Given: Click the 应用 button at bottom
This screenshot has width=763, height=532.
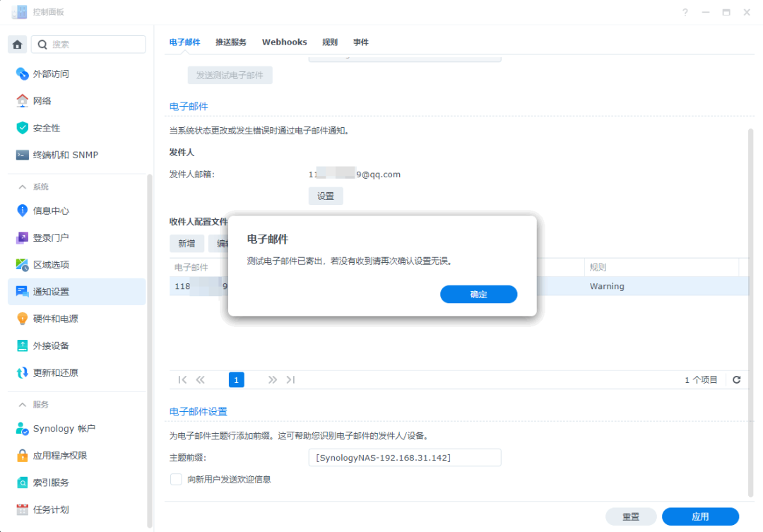Looking at the screenshot, I should (700, 516).
